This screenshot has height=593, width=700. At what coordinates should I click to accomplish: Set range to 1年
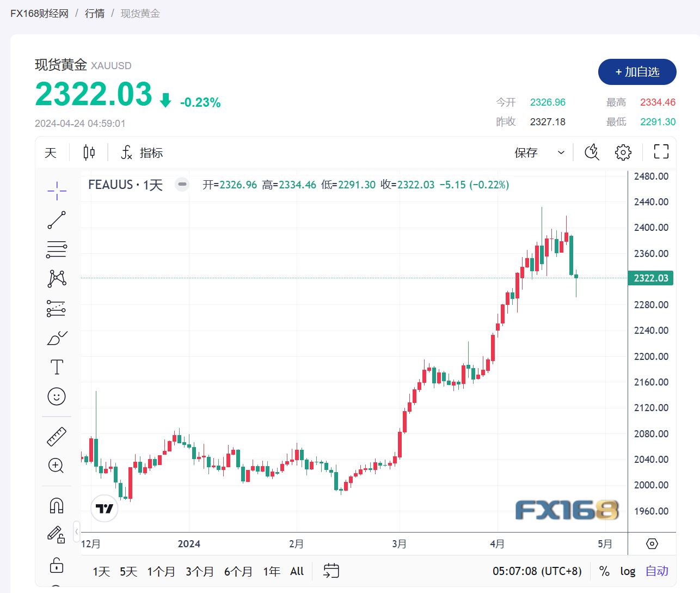click(272, 571)
